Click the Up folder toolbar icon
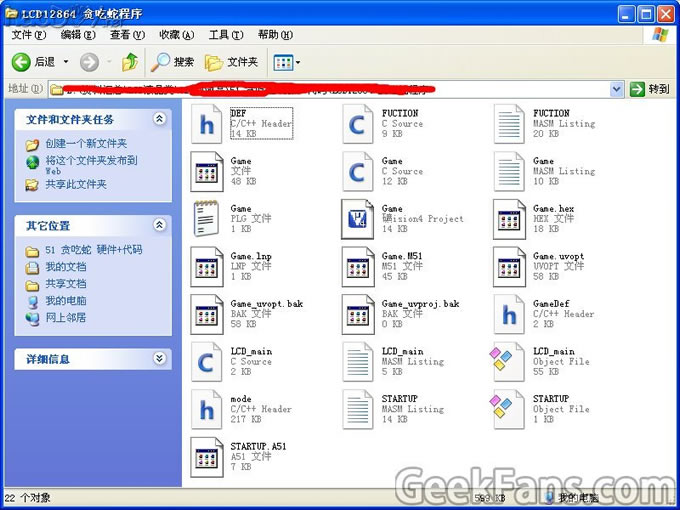 pyautogui.click(x=130, y=62)
